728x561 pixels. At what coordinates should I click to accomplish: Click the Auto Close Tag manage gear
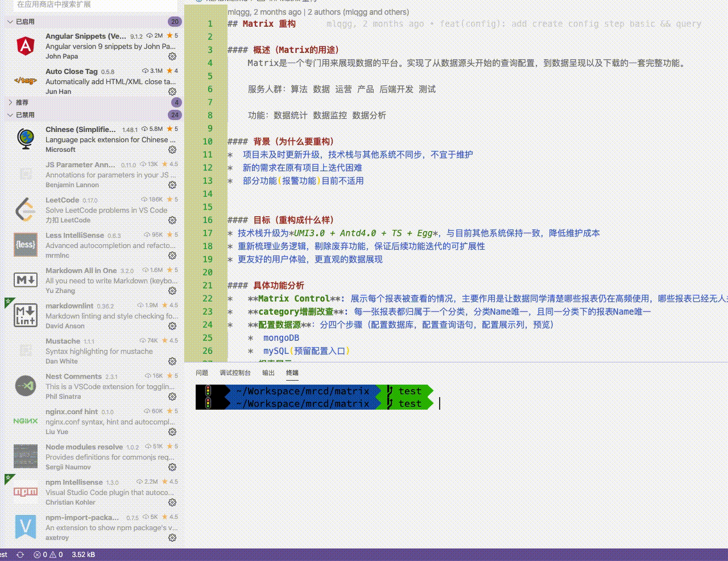point(172,91)
